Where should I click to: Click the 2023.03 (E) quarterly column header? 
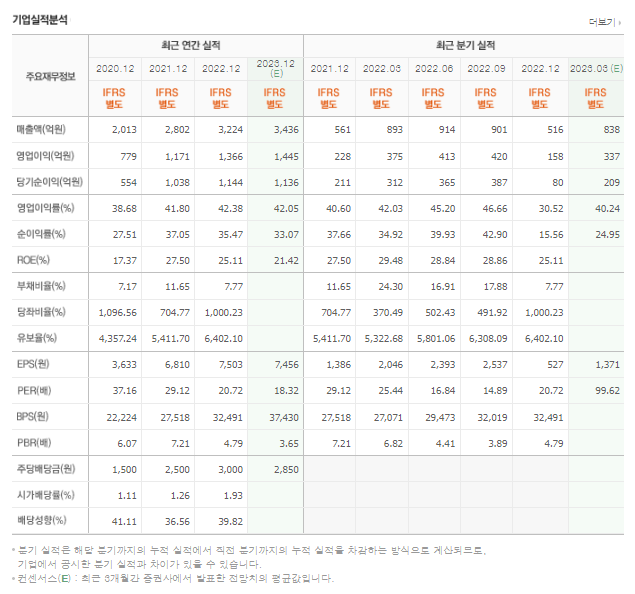click(596, 69)
